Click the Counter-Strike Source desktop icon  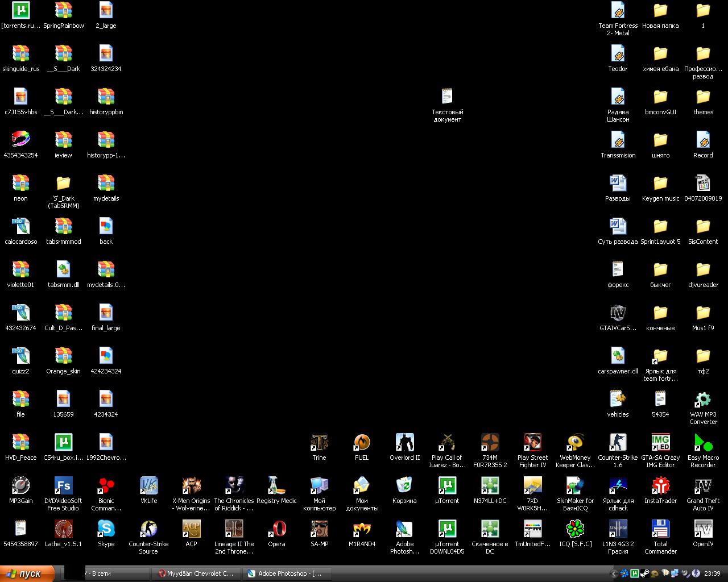pyautogui.click(x=148, y=529)
